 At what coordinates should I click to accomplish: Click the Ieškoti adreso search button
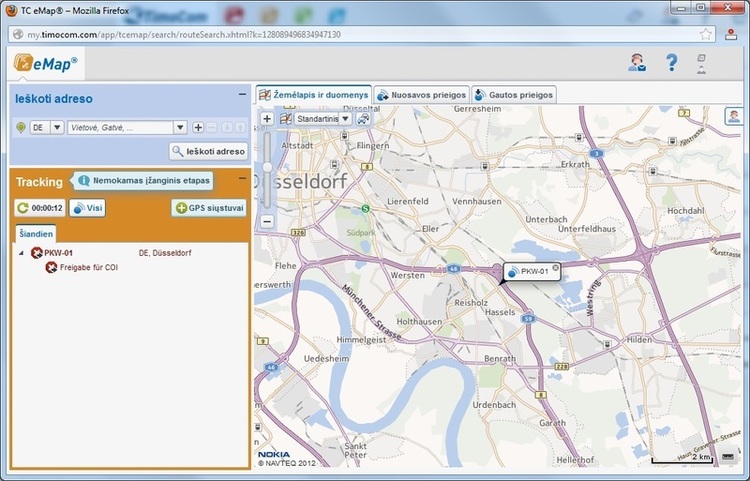click(208, 152)
